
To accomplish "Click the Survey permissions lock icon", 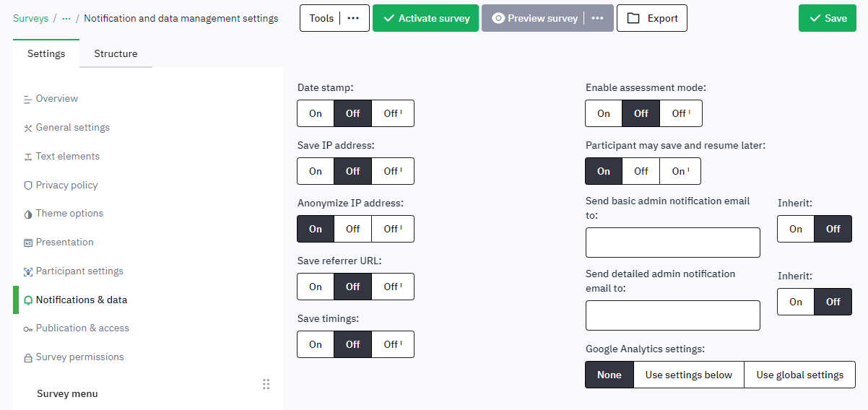I will click(x=28, y=357).
